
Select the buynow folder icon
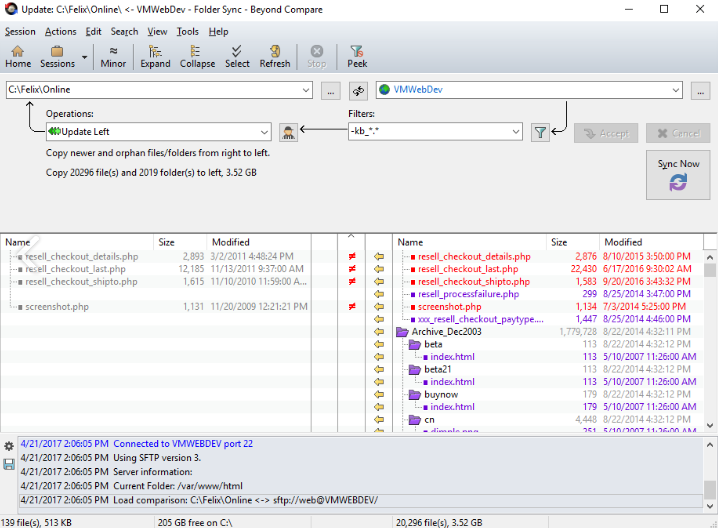point(414,394)
